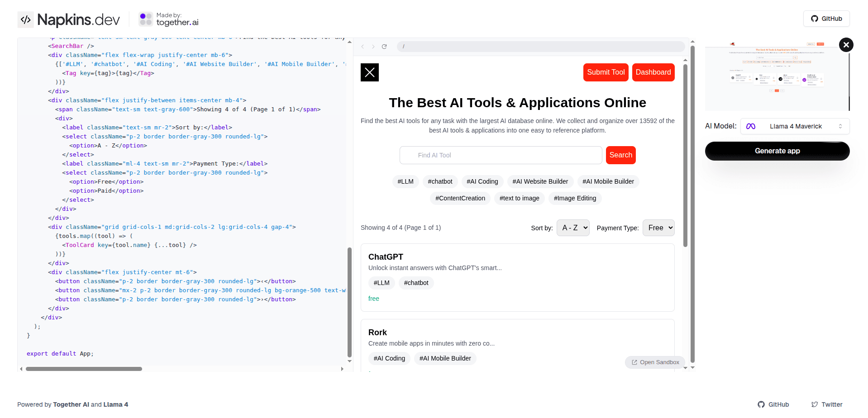Click the #LLM tag in ChatGPT card
868x418 pixels.
[x=382, y=283]
